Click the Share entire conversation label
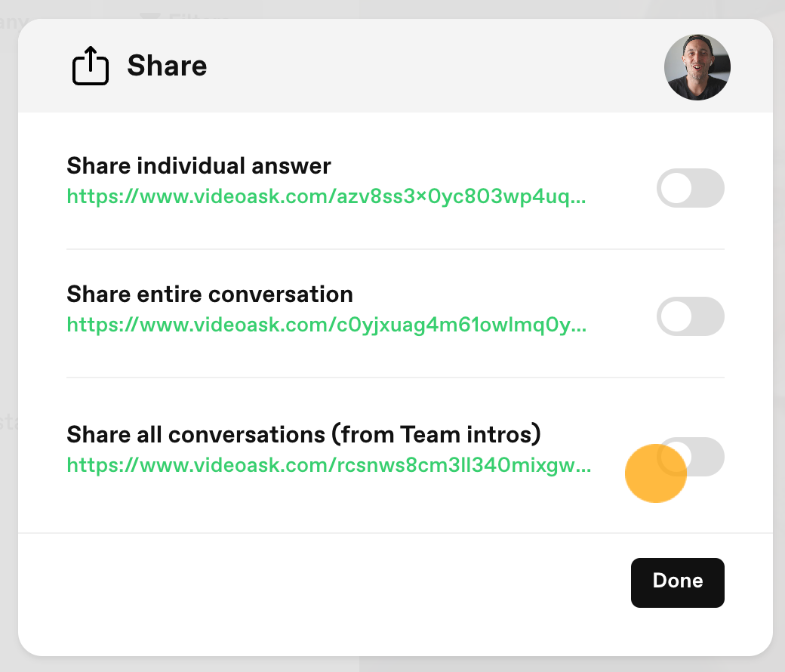 [210, 294]
